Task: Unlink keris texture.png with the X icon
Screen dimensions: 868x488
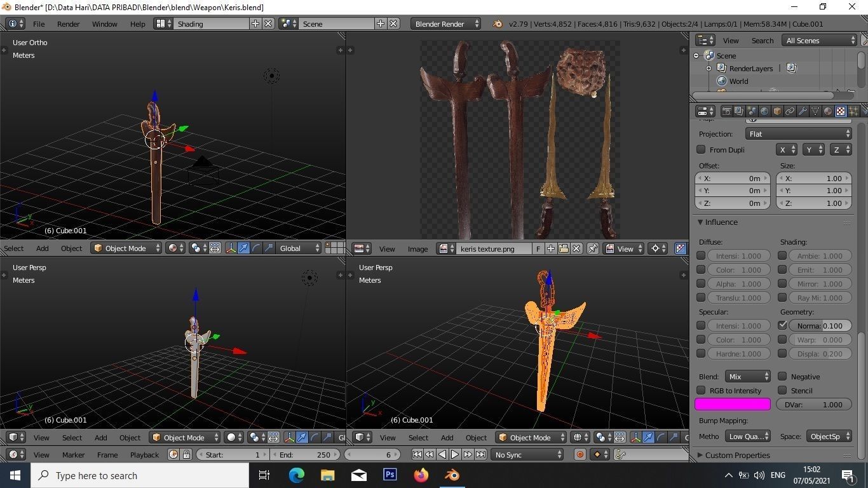Action: tap(576, 248)
